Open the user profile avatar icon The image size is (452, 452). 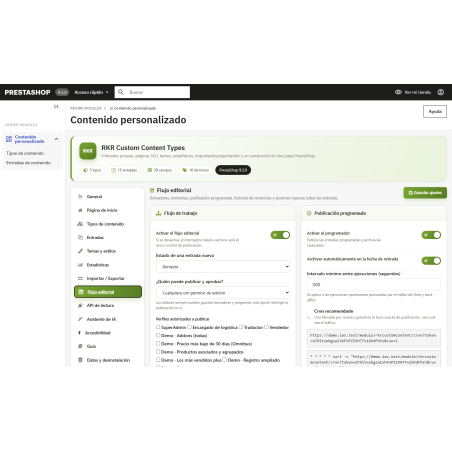point(441,92)
